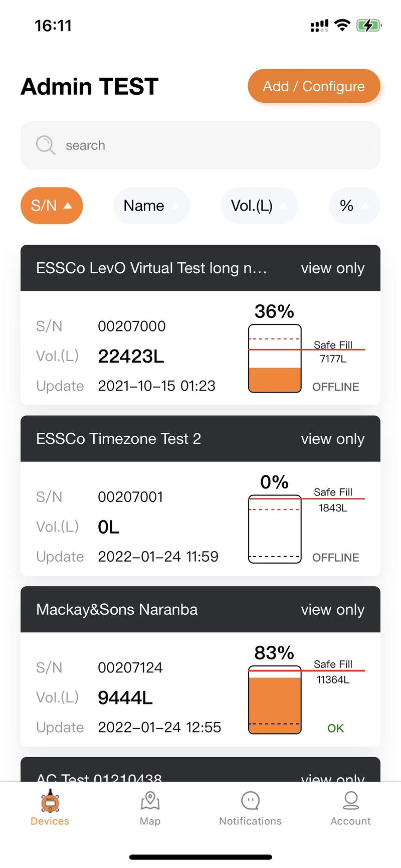Tap OFFLINE status for serial 00207000

335,387
